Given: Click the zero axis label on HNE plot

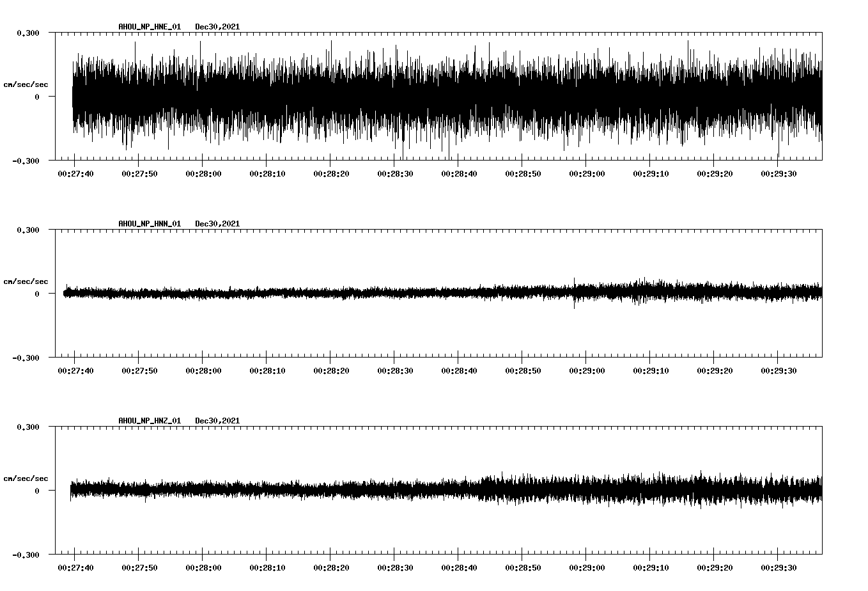Looking at the screenshot, I should [37, 97].
